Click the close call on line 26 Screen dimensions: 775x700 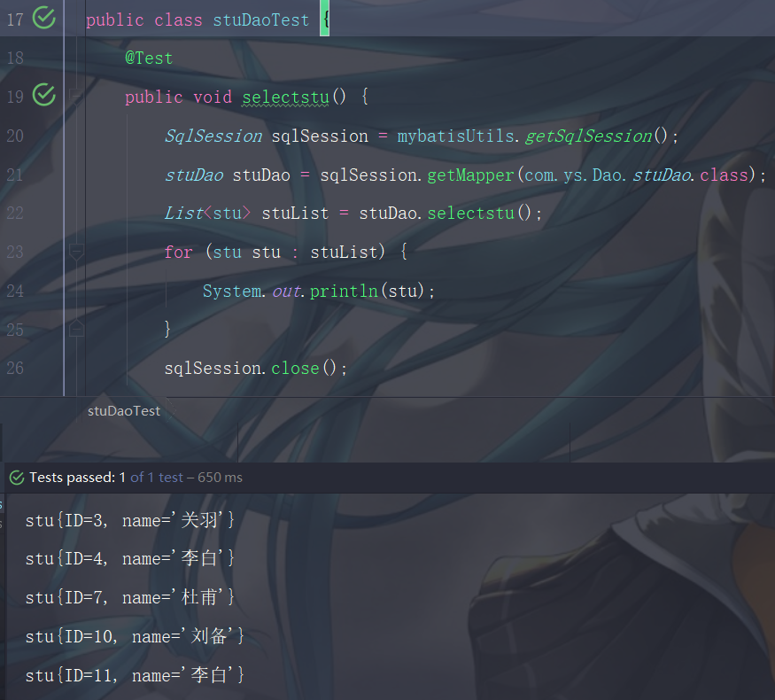click(x=295, y=369)
